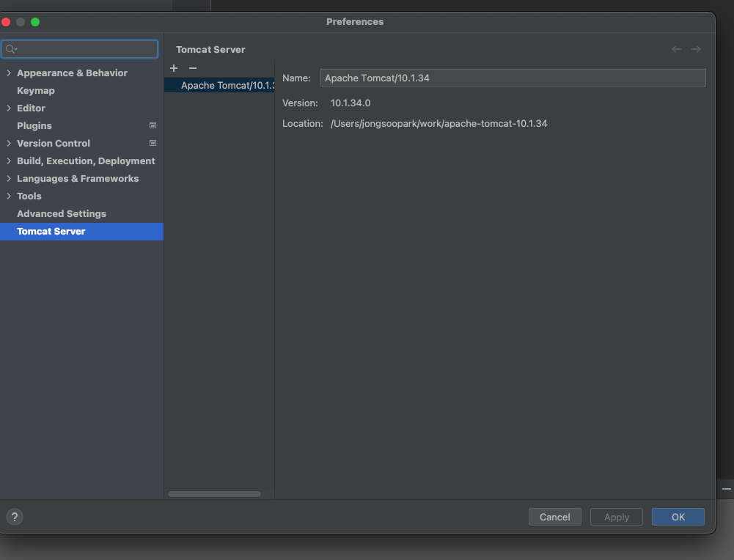Click the Version Control label
Screen dimensions: 734x560
coord(54,143)
